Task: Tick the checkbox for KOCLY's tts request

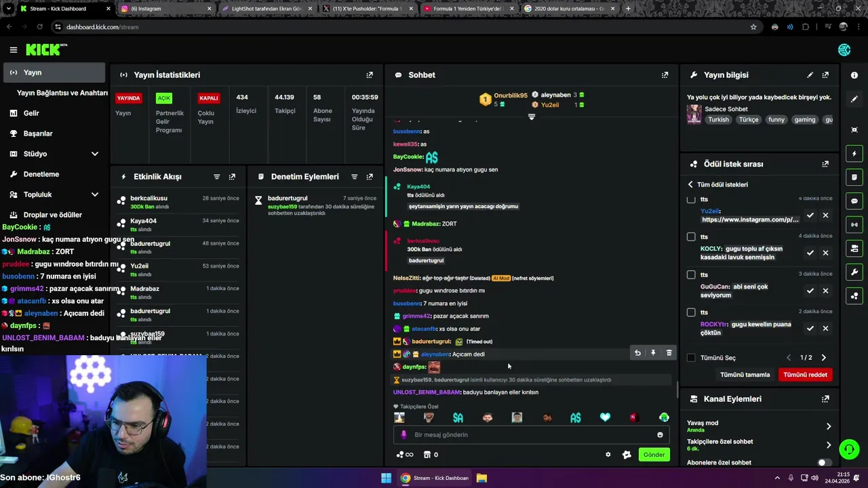Action: (691, 237)
